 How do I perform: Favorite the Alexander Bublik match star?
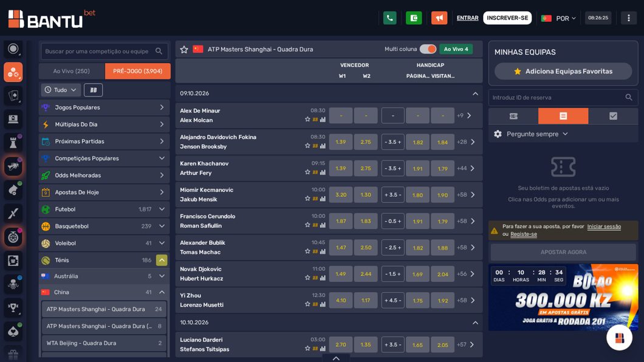click(307, 251)
